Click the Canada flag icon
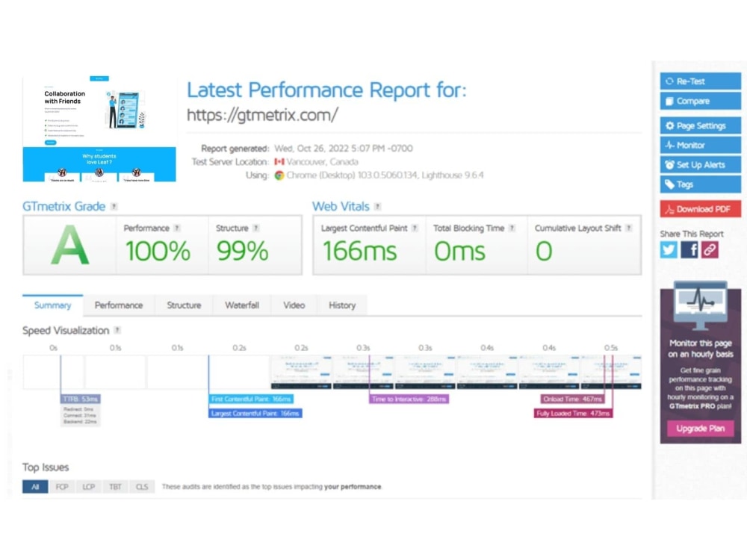 (x=279, y=162)
